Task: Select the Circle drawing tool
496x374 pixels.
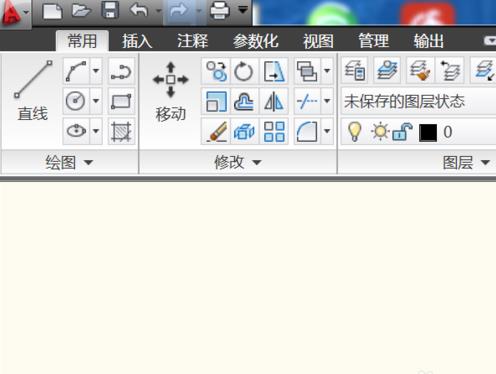Action: tap(76, 101)
